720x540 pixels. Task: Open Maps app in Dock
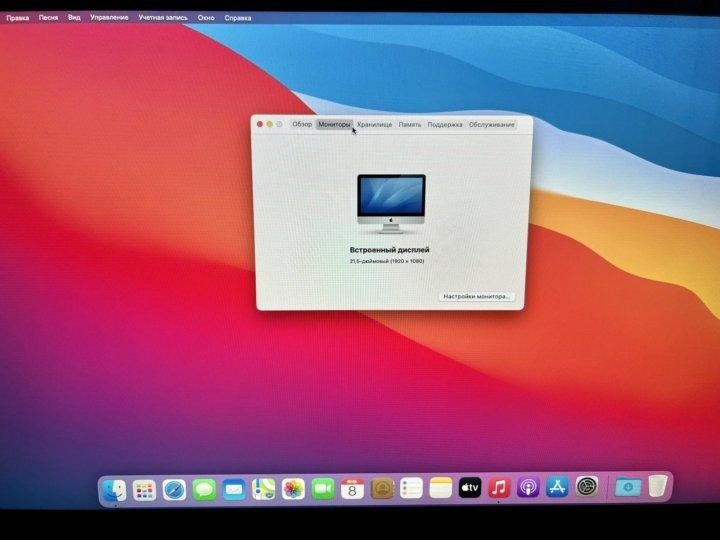click(264, 489)
